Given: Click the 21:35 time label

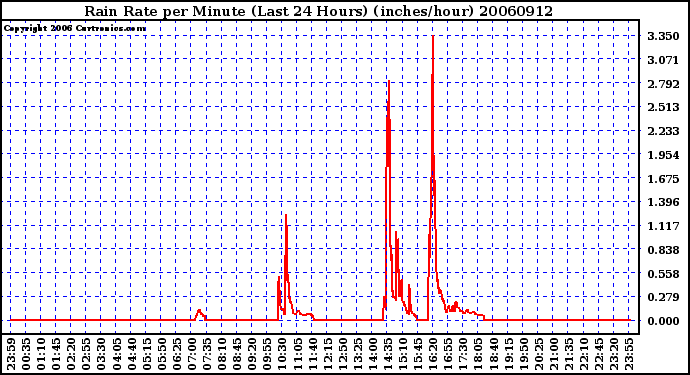Looking at the screenshot, I should [569, 354].
